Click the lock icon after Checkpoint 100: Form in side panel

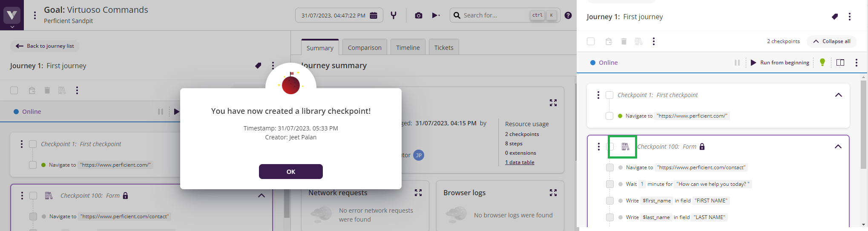[x=702, y=147]
